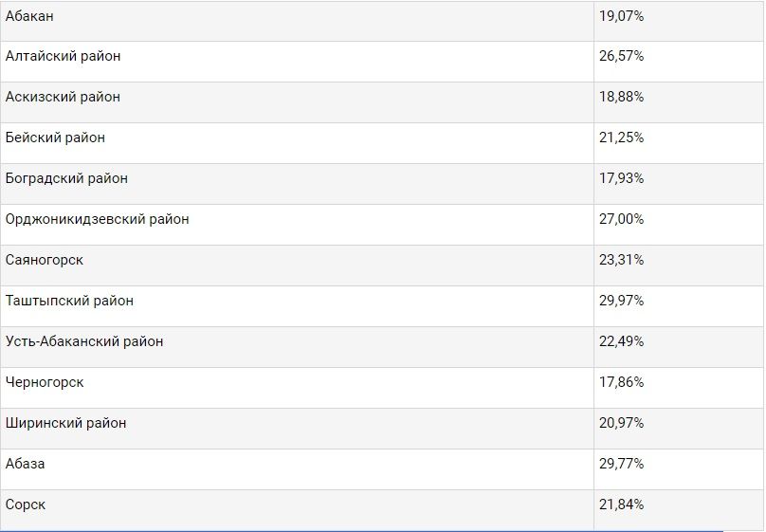Select the Абаза 29,77% value
This screenshot has height=532, width=766.
621,464
